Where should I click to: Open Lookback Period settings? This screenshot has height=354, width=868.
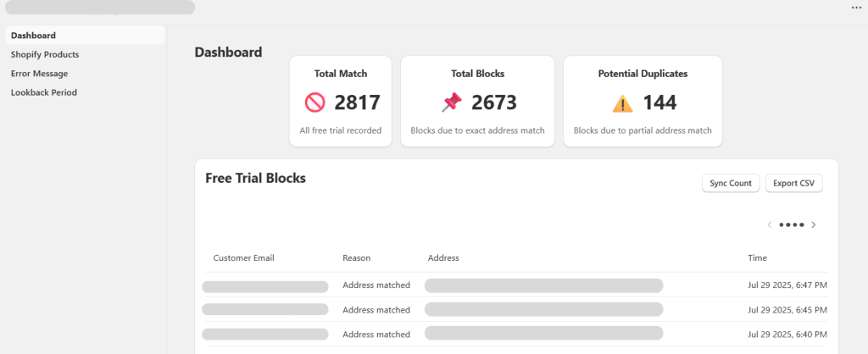coord(44,92)
